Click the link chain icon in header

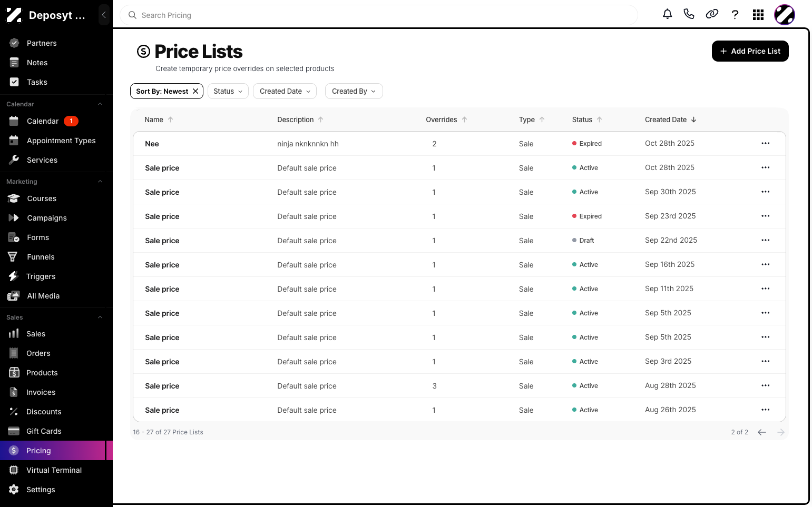click(x=712, y=14)
